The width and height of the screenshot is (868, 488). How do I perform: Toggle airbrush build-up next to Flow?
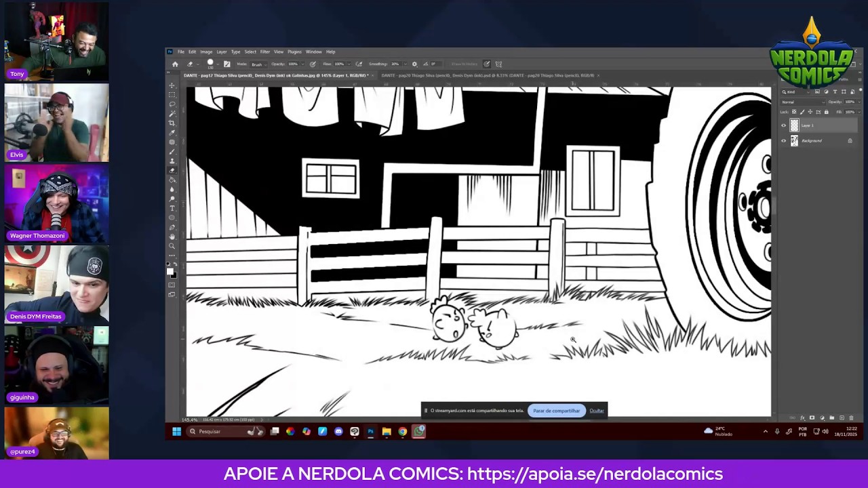[359, 64]
